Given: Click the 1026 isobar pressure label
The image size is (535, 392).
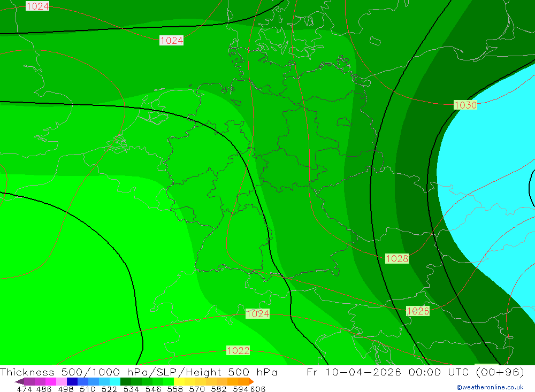Looking at the screenshot, I should click(x=418, y=311).
